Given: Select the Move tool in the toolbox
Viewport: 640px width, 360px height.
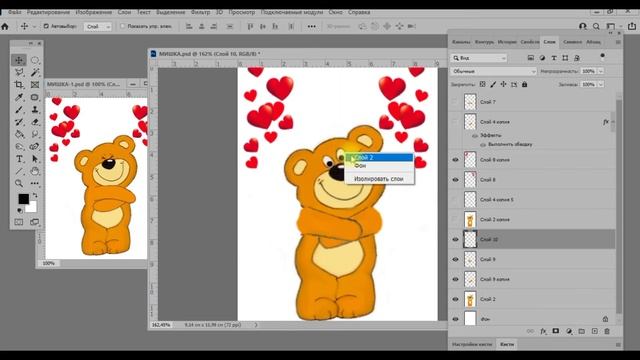Looking at the screenshot, I should 19,60.
